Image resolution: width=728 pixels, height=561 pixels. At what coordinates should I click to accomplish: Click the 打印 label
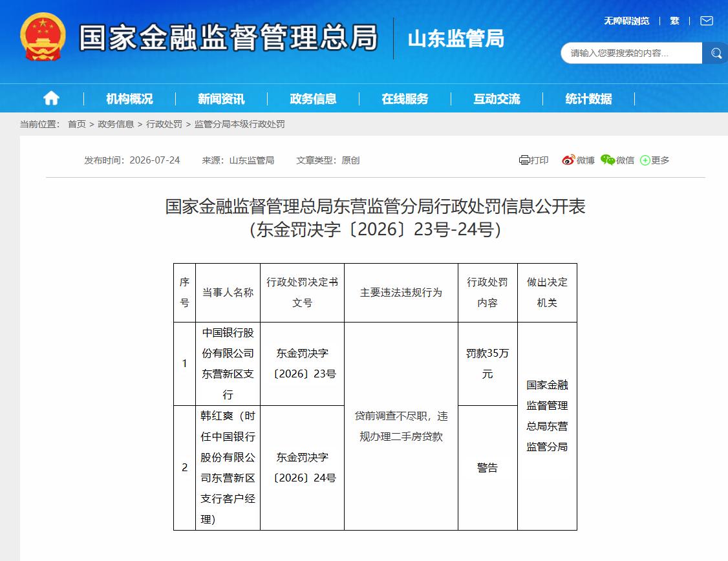coord(539,160)
